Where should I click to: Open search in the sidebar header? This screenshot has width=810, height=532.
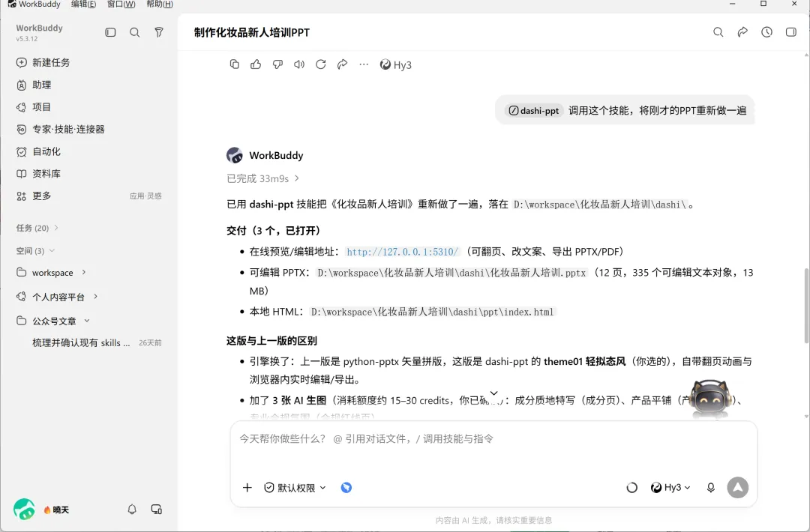[135, 32]
